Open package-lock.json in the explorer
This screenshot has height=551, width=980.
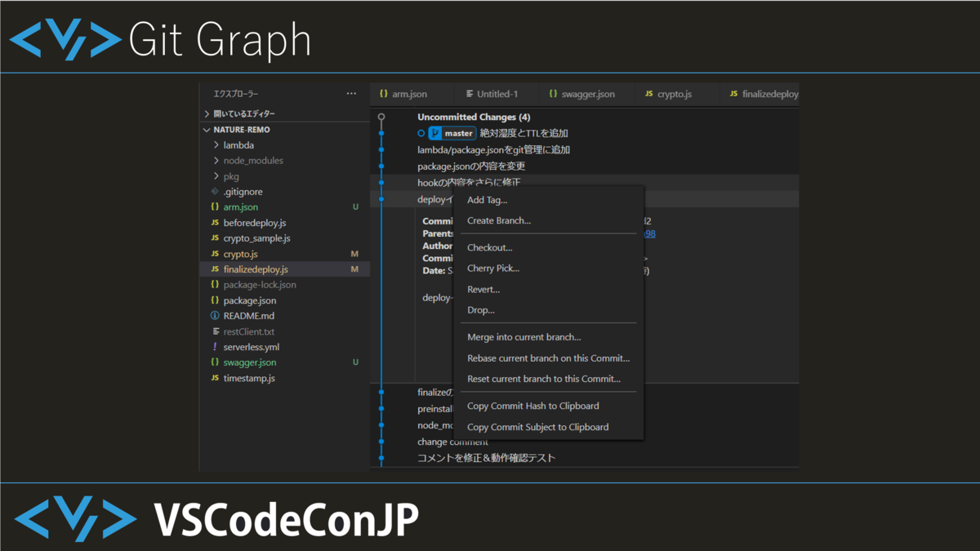click(260, 285)
